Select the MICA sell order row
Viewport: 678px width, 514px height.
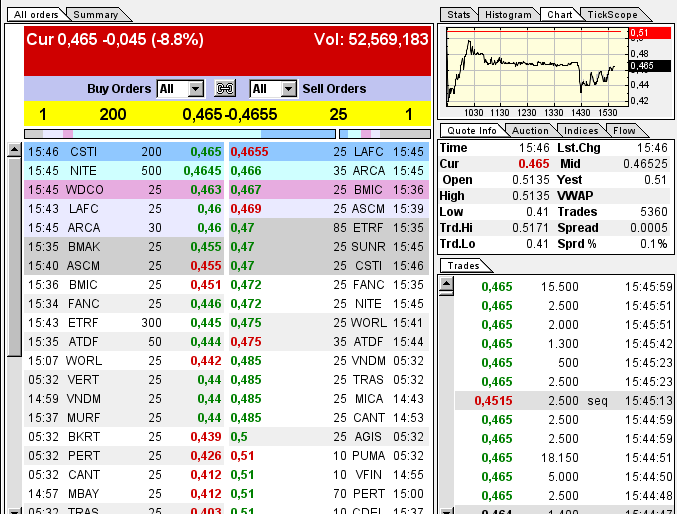click(329, 399)
